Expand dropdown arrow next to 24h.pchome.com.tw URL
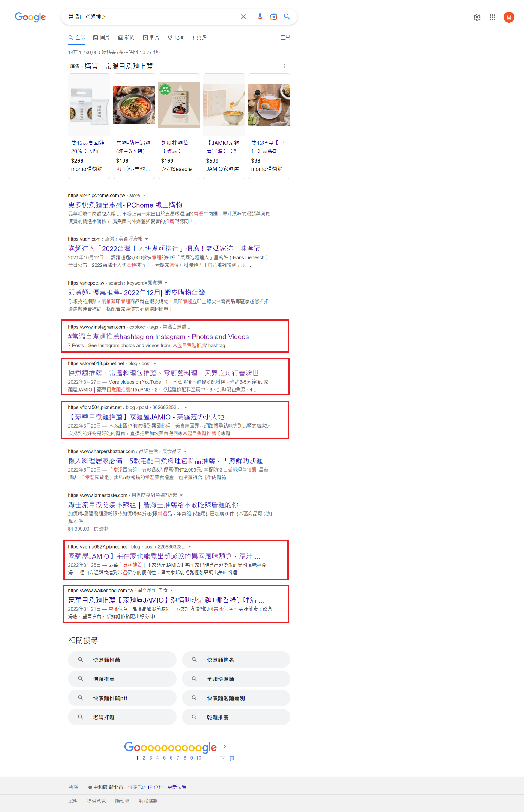524x812 pixels. [x=144, y=195]
